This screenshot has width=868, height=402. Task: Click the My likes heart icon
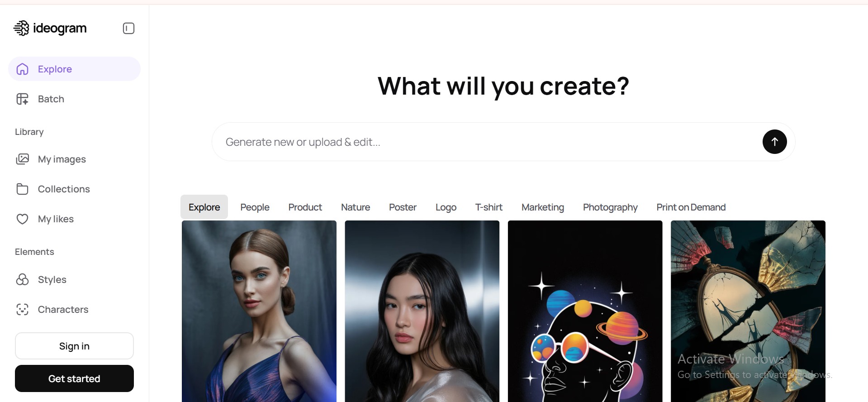coord(22,219)
